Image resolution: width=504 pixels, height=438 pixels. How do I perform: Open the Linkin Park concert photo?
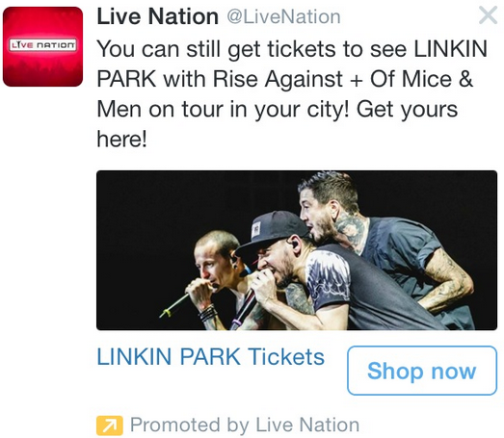297,250
